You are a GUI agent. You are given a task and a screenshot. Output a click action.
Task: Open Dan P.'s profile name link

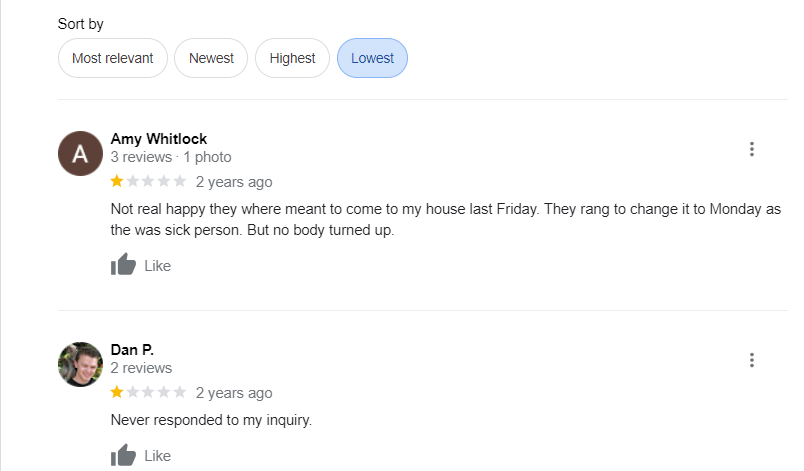point(132,350)
